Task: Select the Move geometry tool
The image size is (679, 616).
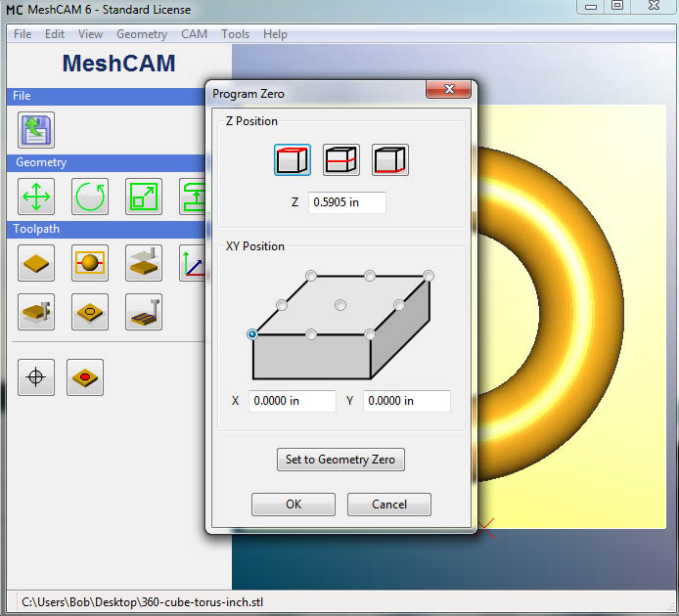Action: [36, 197]
